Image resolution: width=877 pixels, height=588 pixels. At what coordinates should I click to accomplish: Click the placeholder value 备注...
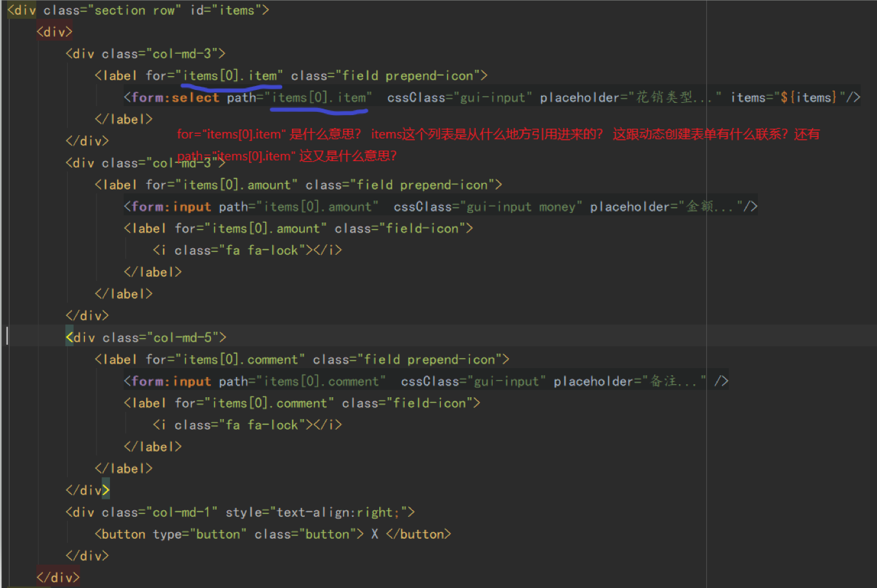[674, 382]
